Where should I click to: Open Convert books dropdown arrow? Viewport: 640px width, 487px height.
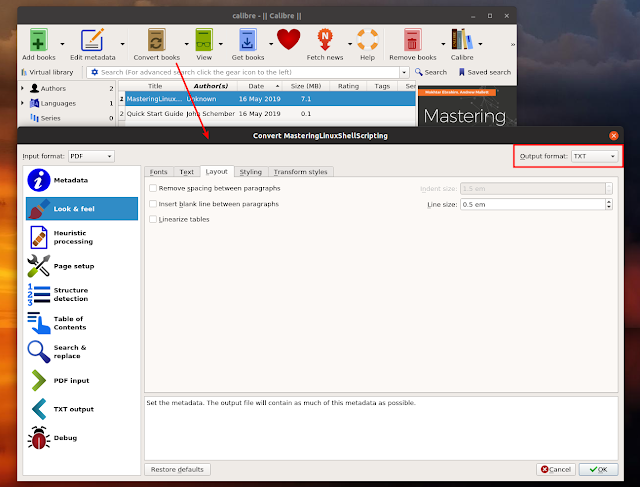[x=187, y=44]
